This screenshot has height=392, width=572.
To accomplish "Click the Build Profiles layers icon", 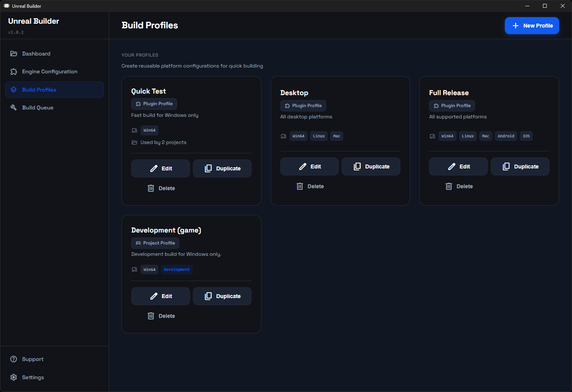I will (x=14, y=90).
